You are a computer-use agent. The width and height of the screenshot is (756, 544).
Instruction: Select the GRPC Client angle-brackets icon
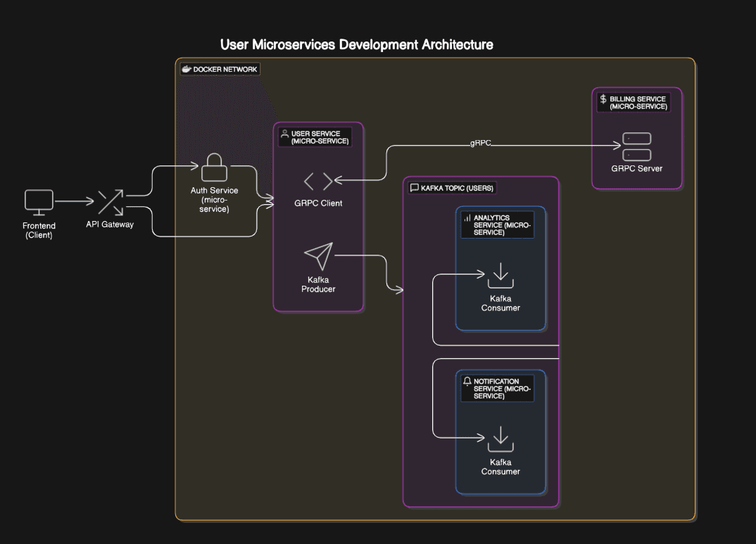(x=318, y=181)
